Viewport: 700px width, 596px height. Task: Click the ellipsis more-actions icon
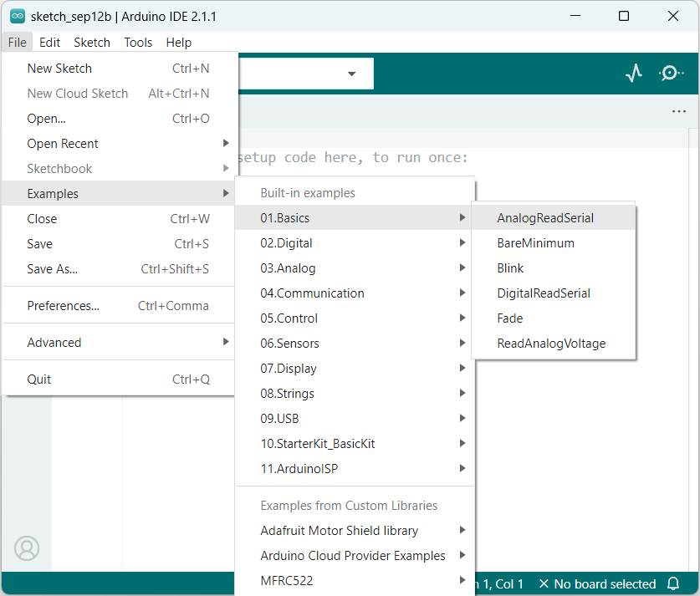[678, 110]
